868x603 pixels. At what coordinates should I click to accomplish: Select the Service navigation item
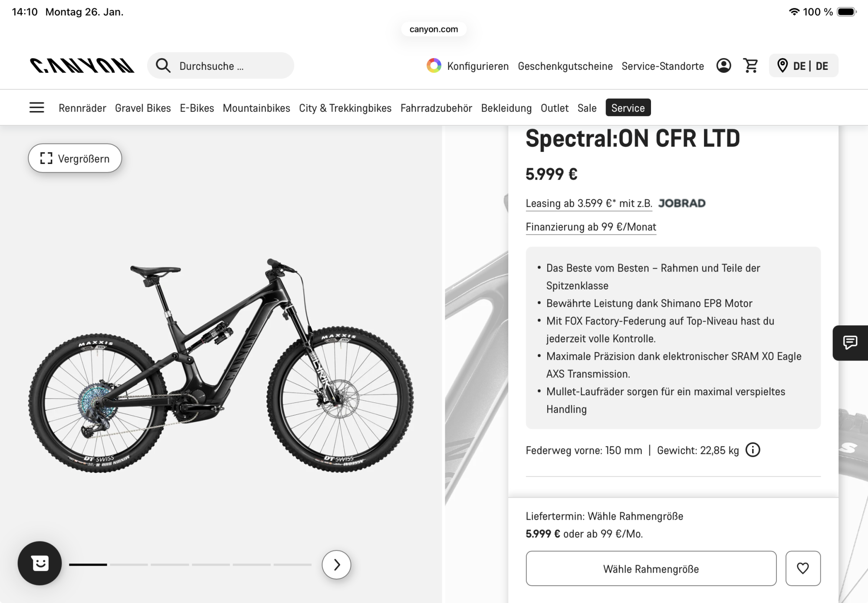point(628,108)
